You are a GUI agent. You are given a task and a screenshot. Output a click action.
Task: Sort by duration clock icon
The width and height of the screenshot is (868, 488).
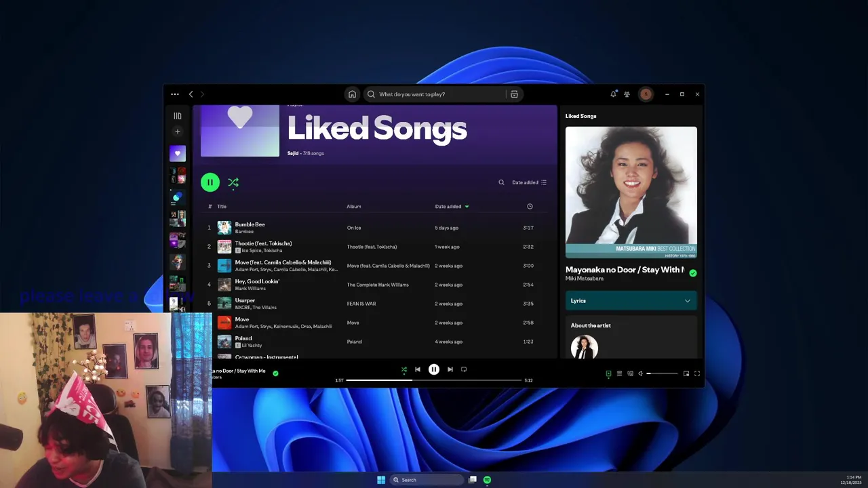point(530,206)
